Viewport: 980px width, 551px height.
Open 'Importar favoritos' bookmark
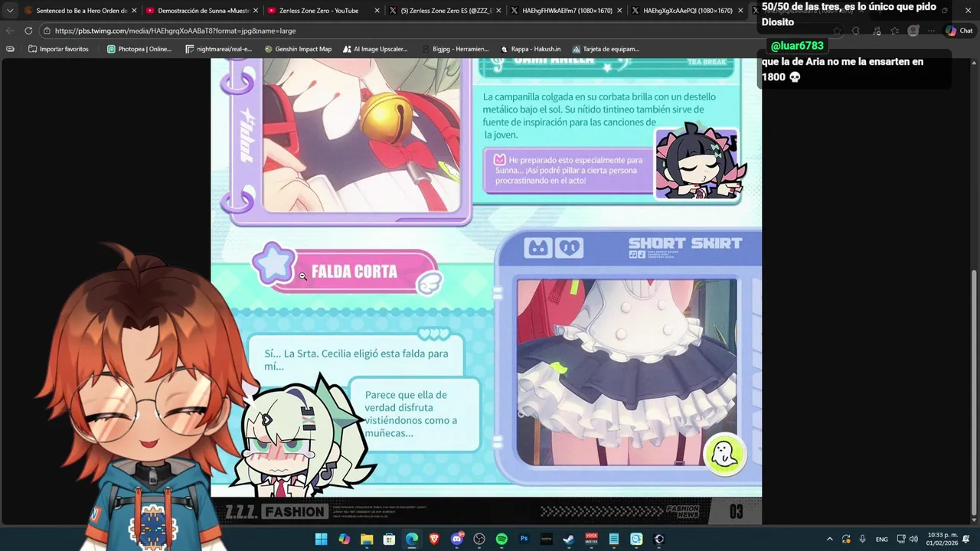(58, 49)
